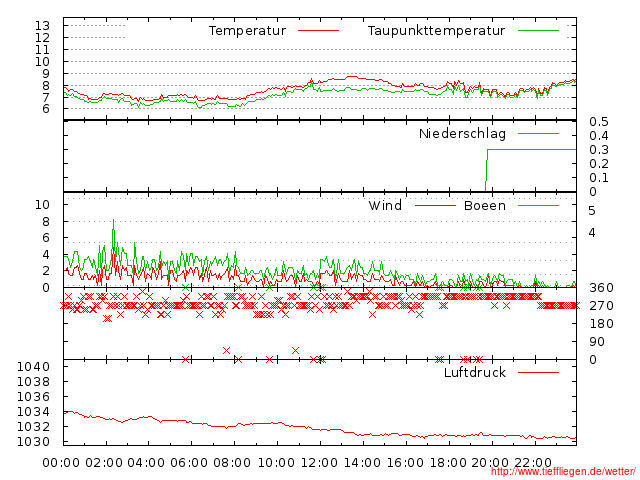640x480 pixels.
Task: Click the precipitation step rising to 0.3
Action: tap(487, 169)
